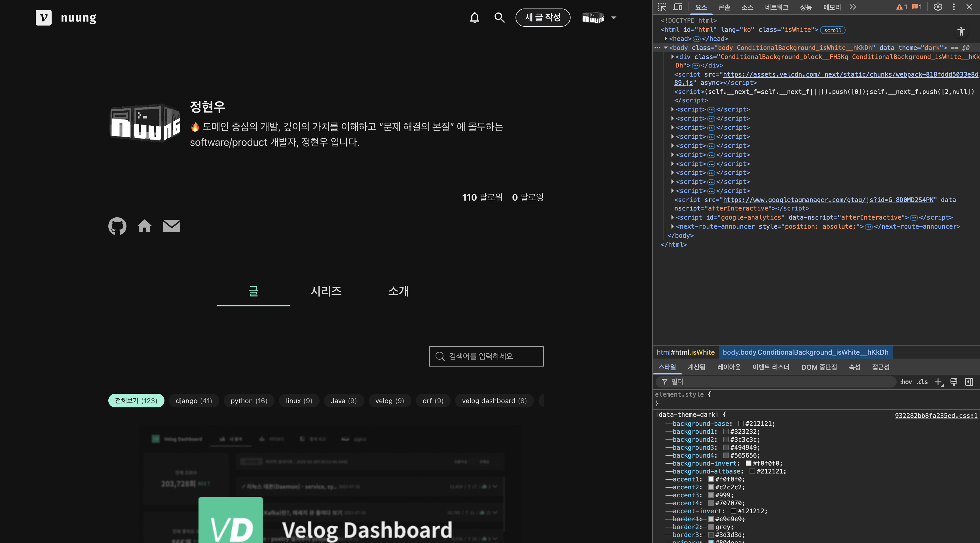Expand the last collapsed script node
This screenshot has width=980, height=543.
coord(673,191)
